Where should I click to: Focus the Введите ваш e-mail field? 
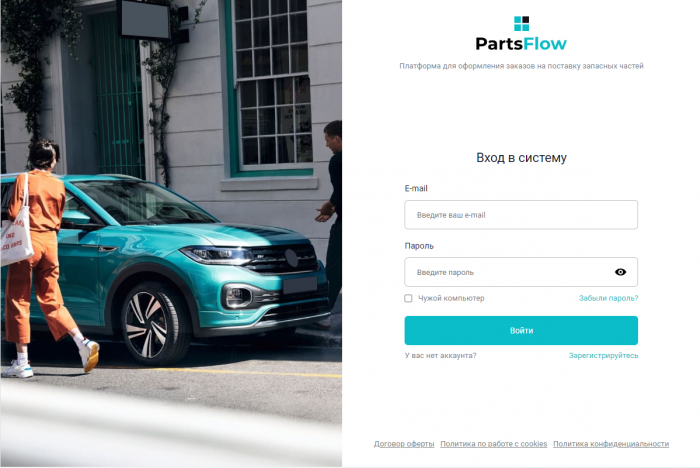[521, 215]
